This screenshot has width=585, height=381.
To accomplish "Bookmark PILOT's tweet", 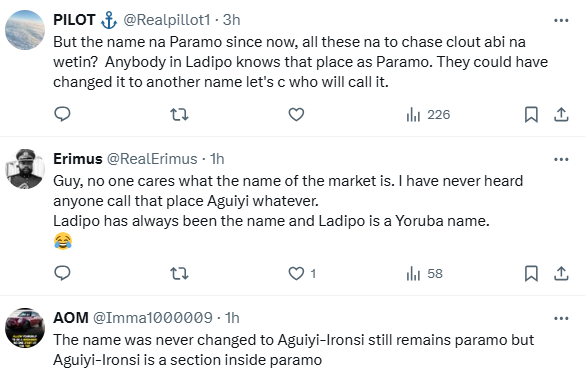I will click(x=531, y=115).
